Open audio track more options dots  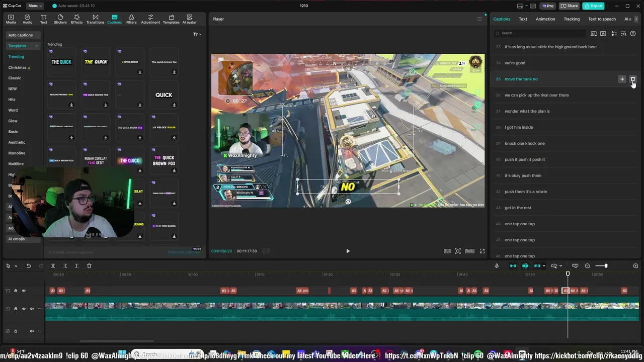(x=40, y=331)
